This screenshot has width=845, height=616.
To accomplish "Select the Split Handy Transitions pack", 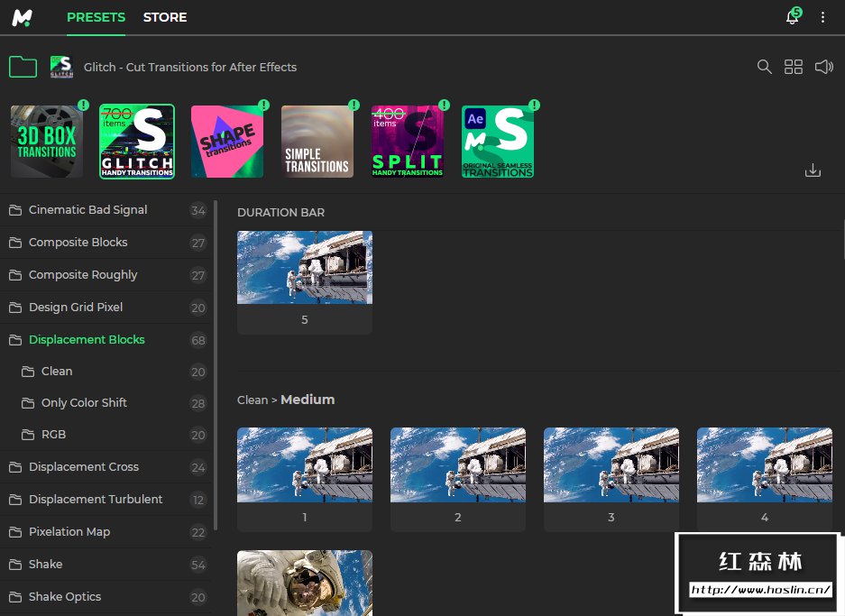I will tap(408, 142).
